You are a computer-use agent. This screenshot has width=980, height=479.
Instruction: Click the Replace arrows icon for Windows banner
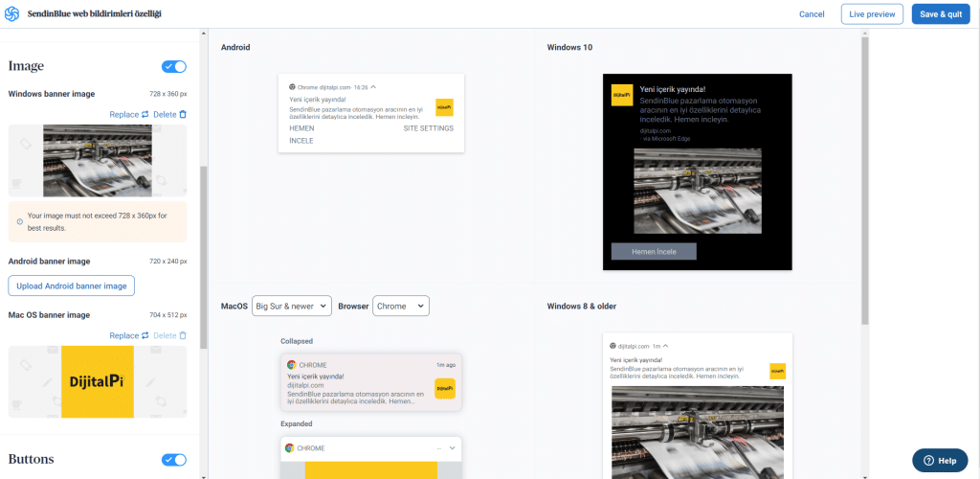pos(145,114)
